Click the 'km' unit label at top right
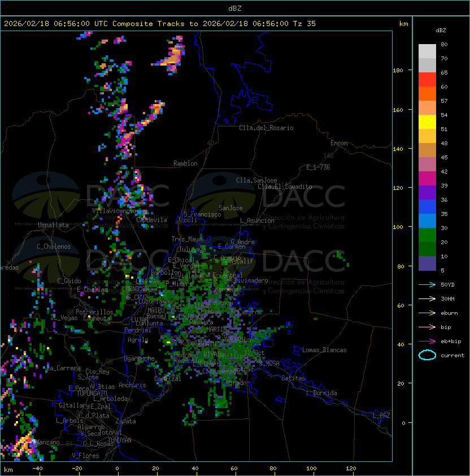The height and width of the screenshot is (476, 470). (403, 24)
